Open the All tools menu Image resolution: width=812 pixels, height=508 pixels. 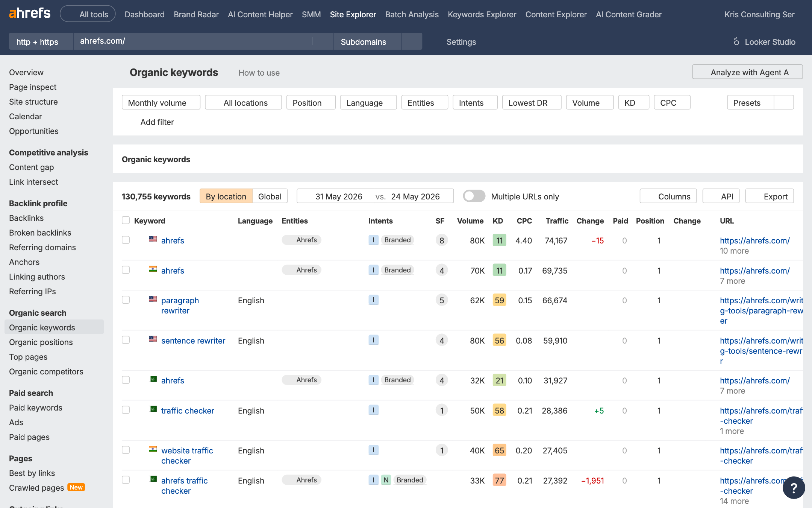coord(88,14)
